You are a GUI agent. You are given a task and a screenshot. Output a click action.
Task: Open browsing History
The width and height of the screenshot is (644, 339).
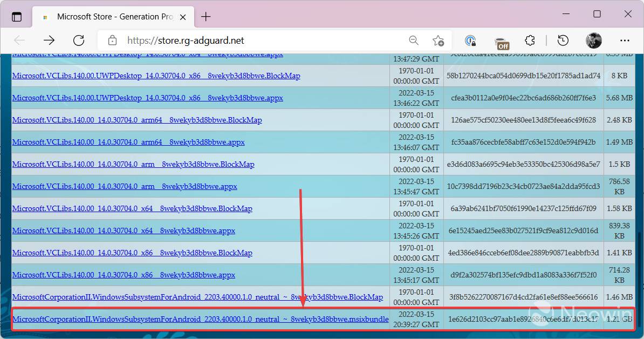[563, 40]
